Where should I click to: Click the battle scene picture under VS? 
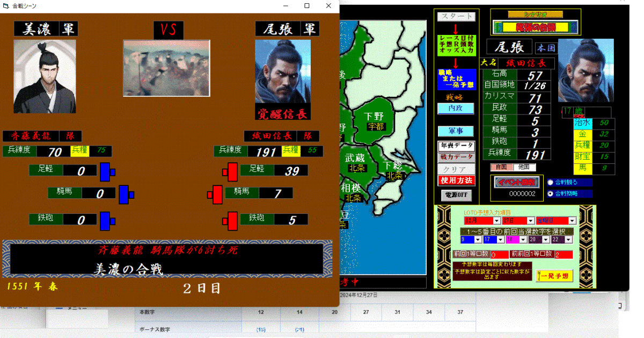pos(166,68)
